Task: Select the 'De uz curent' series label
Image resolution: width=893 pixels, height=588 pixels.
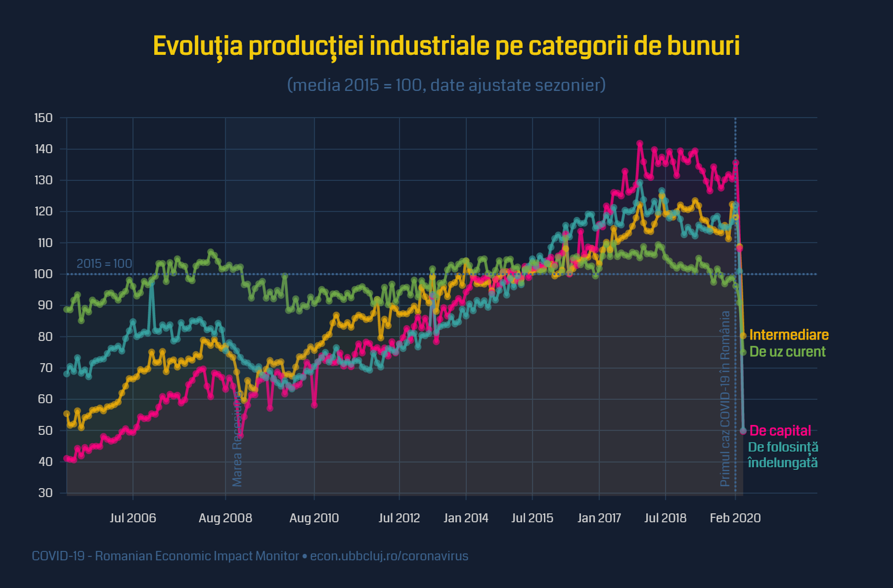Action: pyautogui.click(x=787, y=352)
